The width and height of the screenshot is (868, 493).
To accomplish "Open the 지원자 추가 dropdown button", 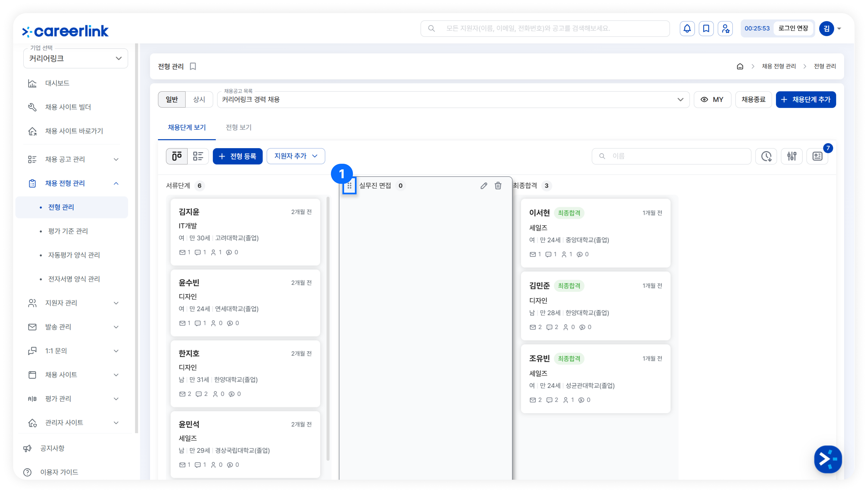I will pos(296,156).
